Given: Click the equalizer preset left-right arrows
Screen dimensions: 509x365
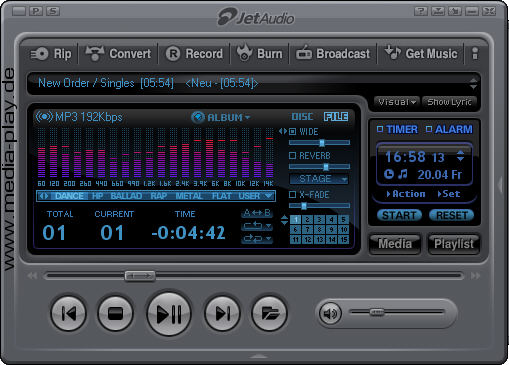Looking at the screenshot, I should coord(44,196).
